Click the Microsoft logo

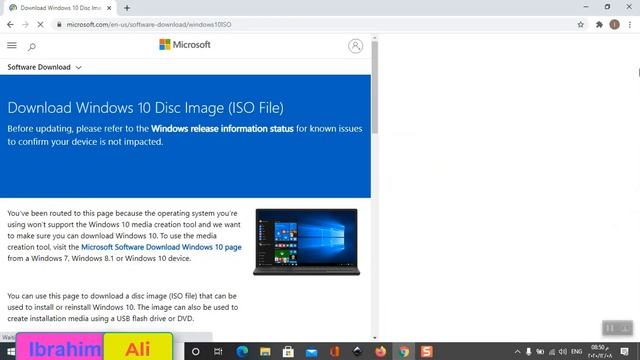(185, 44)
